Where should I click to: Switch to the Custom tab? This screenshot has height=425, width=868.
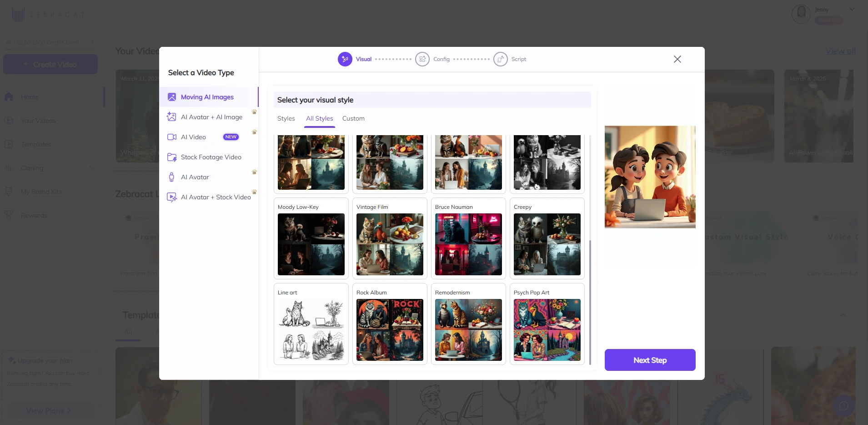click(x=353, y=118)
